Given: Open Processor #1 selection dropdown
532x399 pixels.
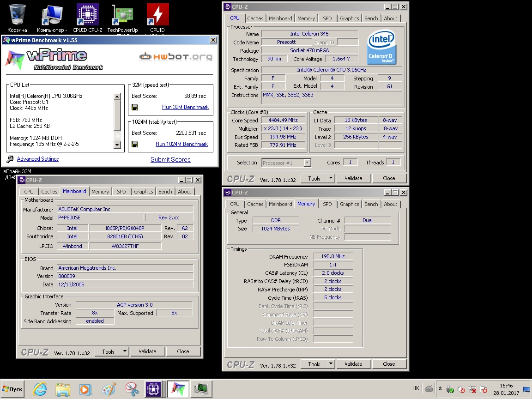Looking at the screenshot, I should click(307, 163).
